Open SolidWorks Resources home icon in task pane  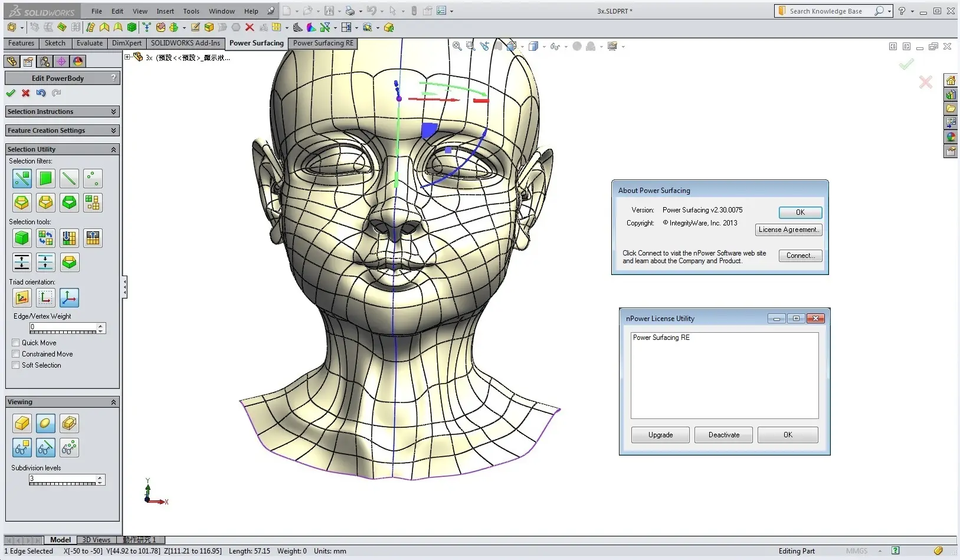pyautogui.click(x=951, y=81)
